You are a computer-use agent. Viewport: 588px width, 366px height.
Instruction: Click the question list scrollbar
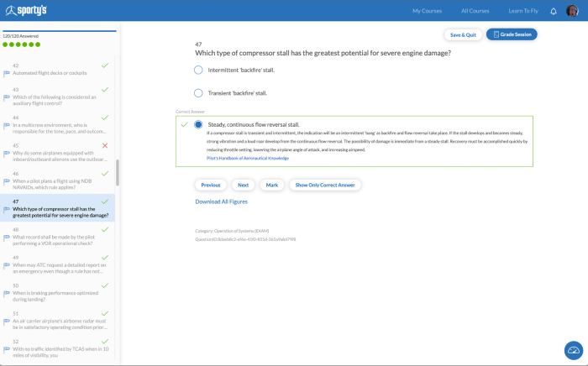pyautogui.click(x=118, y=172)
